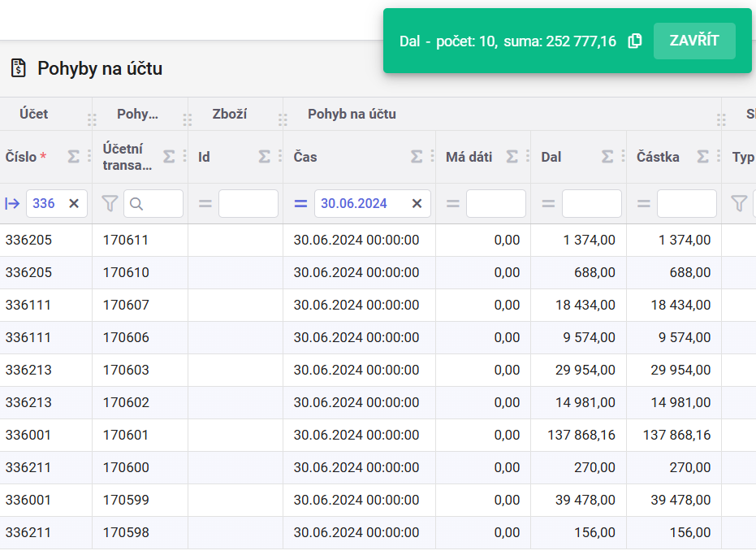Sort by the Dal column header
The width and height of the screenshot is (756, 555).
tap(551, 157)
